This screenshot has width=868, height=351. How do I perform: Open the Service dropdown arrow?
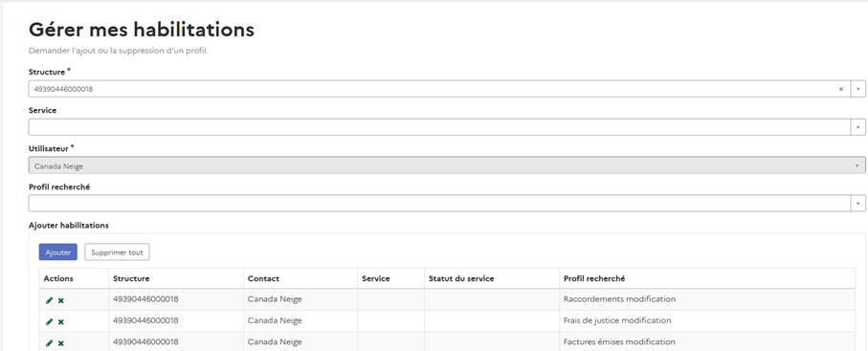(x=858, y=127)
